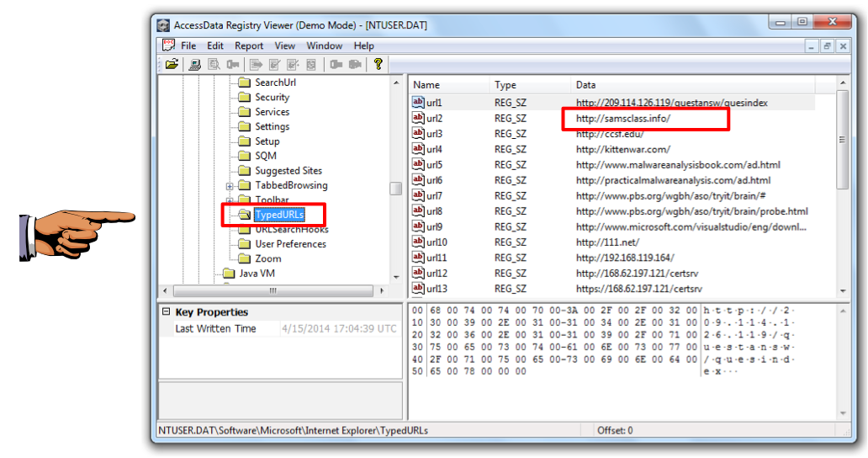This screenshot has width=868, height=458.
Task: Click the DOC document icon beside File menu
Action: [x=168, y=45]
